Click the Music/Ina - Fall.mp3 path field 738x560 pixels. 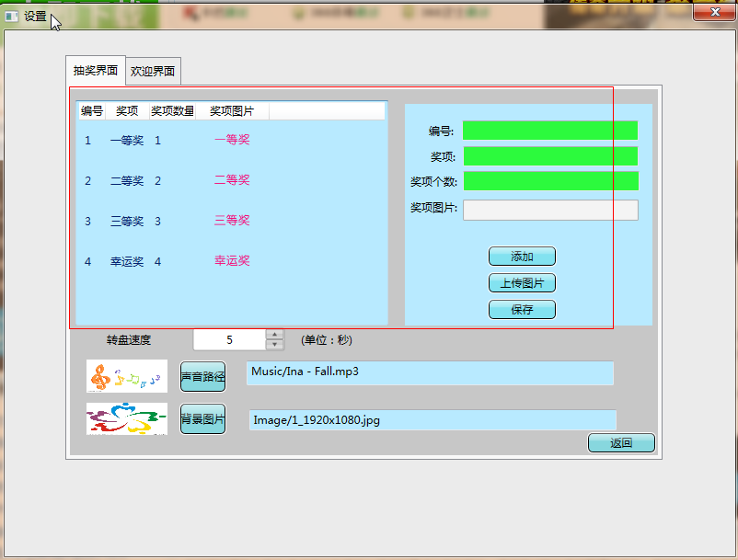point(430,372)
